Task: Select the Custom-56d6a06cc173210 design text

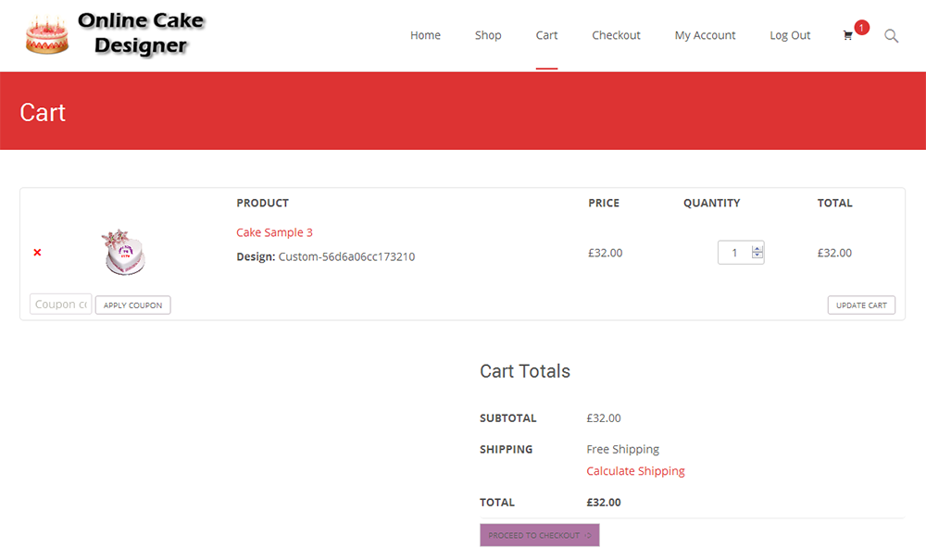Action: pyautogui.click(x=346, y=256)
